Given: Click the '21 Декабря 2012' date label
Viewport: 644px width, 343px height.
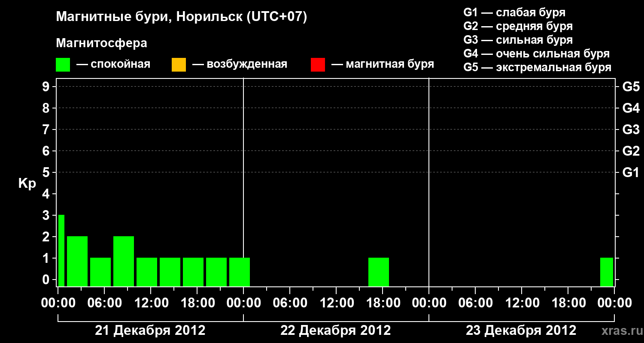Looking at the screenshot, I should (150, 331).
